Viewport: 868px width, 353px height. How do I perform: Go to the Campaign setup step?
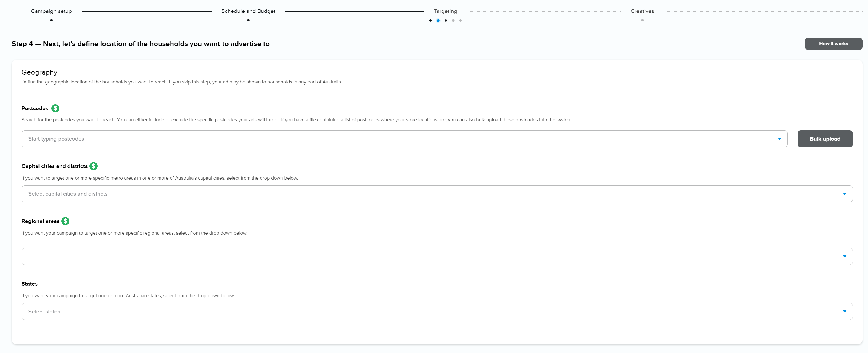(x=51, y=11)
